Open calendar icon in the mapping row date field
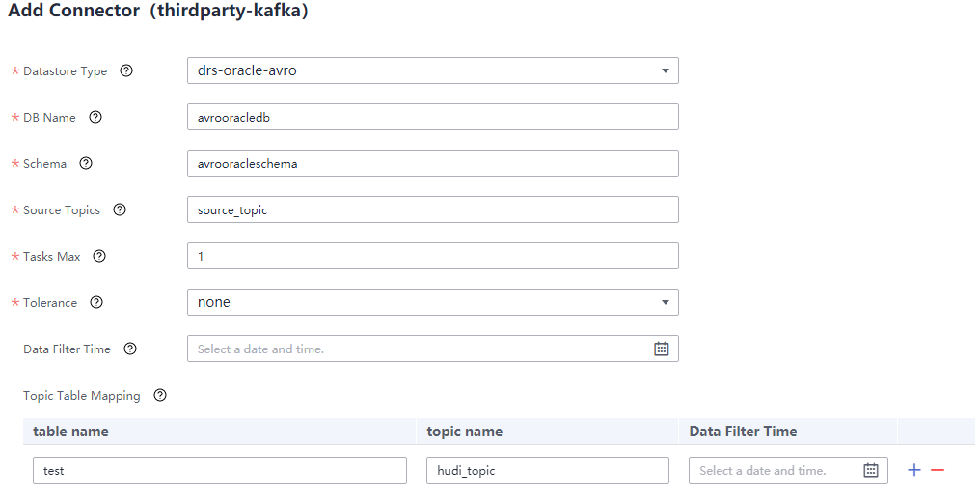The image size is (980, 502). pos(871,471)
